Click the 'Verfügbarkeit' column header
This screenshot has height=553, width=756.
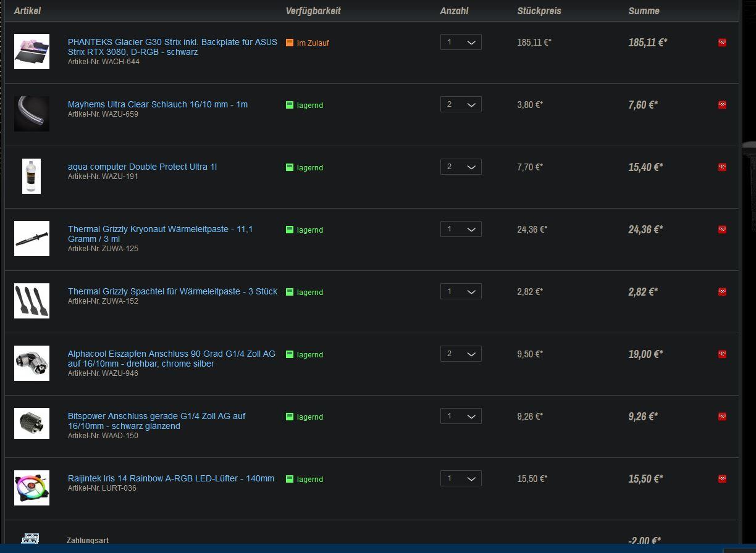click(x=313, y=11)
